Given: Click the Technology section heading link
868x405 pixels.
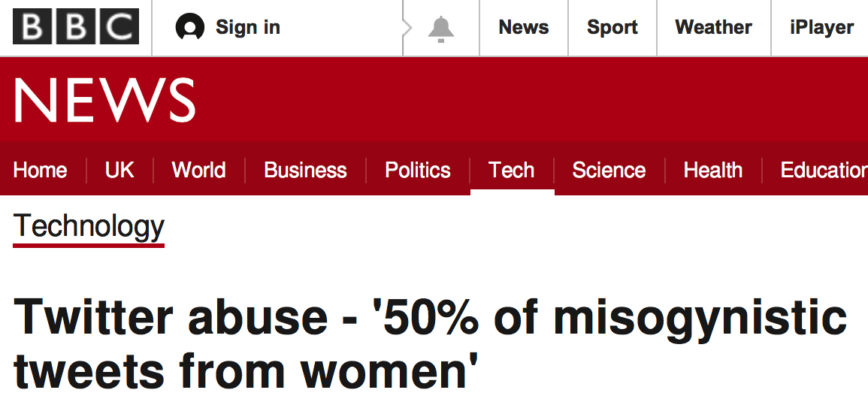Looking at the screenshot, I should pyautogui.click(x=89, y=226).
